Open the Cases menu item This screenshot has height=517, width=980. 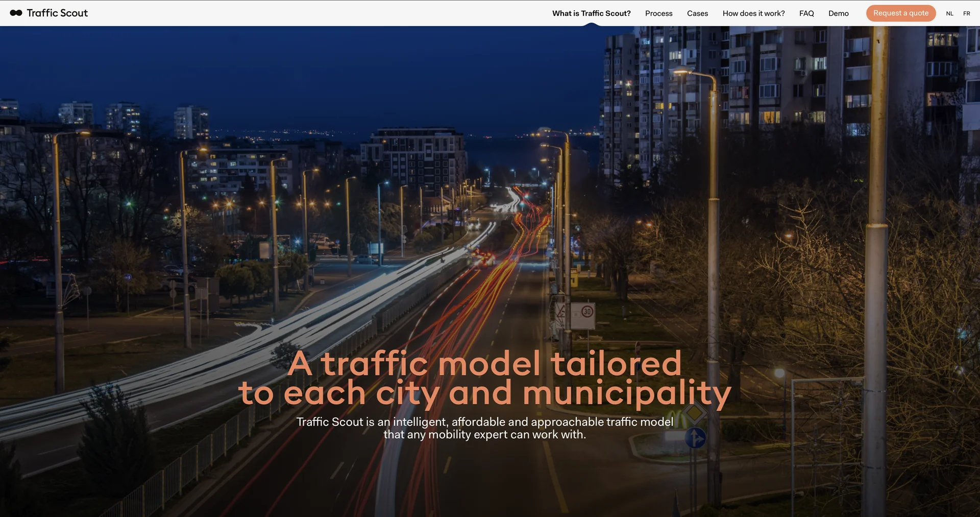point(697,13)
